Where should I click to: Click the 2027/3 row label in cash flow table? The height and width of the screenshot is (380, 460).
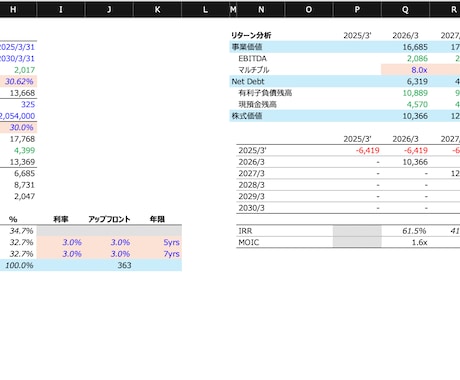(x=251, y=174)
